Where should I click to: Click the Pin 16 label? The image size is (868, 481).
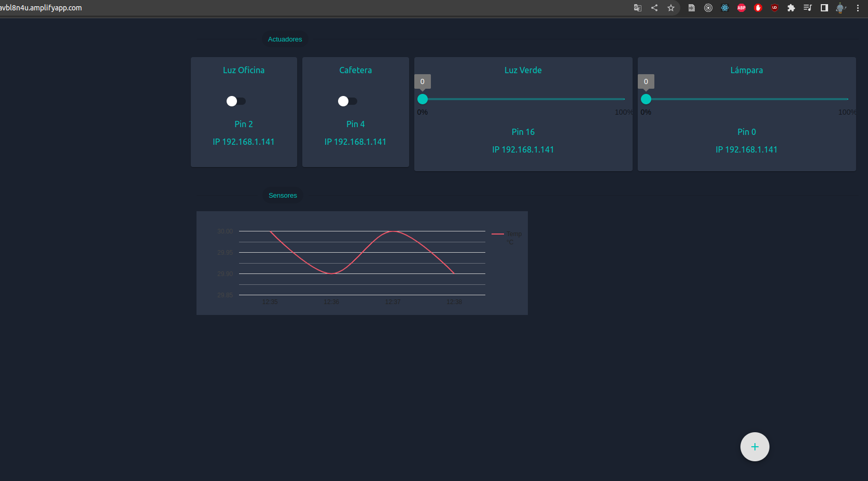pos(523,132)
